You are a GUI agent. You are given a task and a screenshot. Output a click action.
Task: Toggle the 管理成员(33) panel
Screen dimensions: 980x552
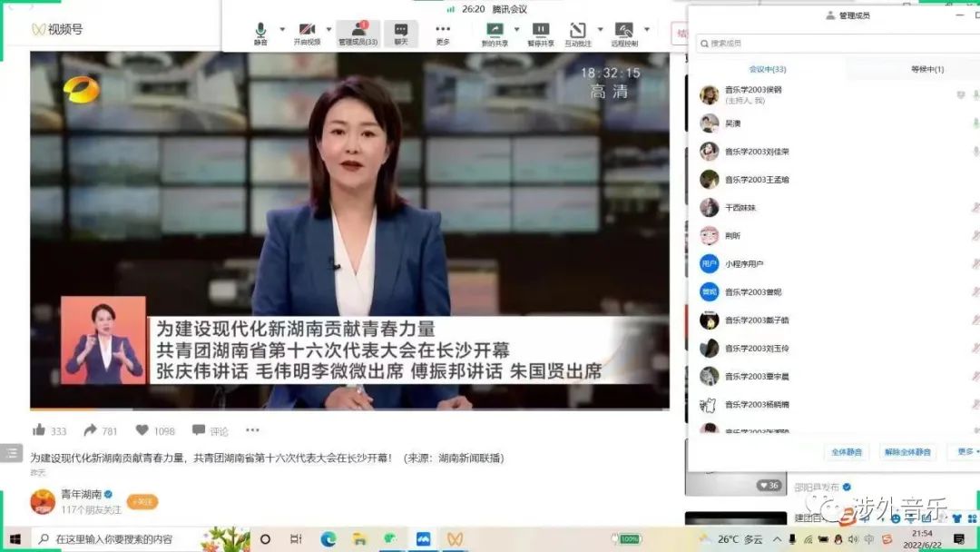(358, 34)
